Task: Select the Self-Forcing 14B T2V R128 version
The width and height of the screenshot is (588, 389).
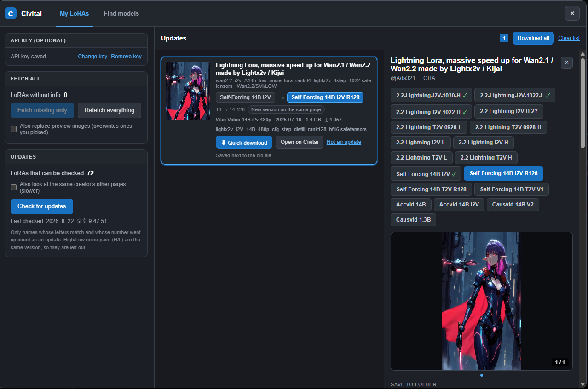Action: (431, 189)
